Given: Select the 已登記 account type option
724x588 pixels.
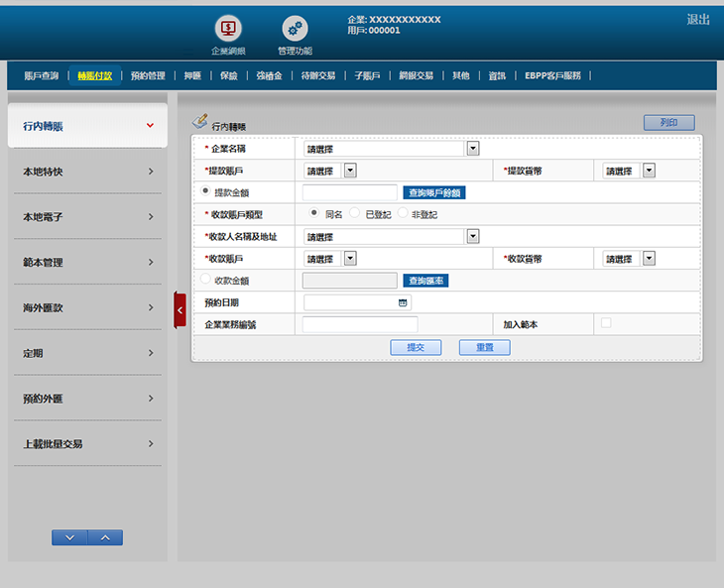Looking at the screenshot, I should [355, 213].
